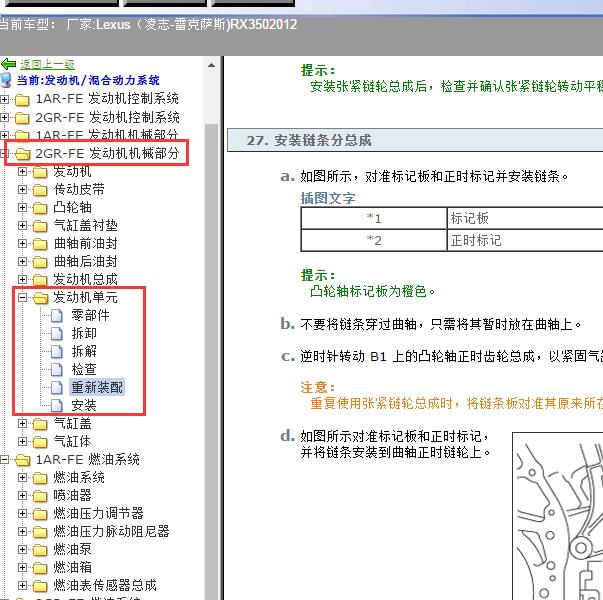The height and width of the screenshot is (600, 603).
Task: Expand the 1AR-FE 发动机控制系统 node
Action: click(x=4, y=100)
